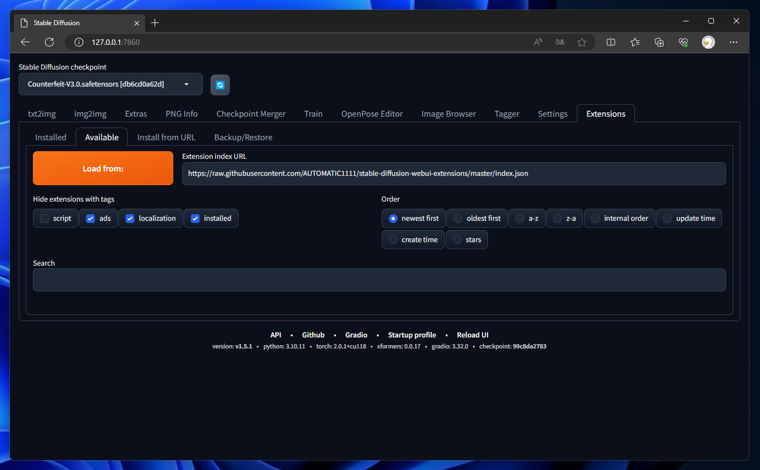Screen dimensions: 760x470
Task: Click the refresh checkpoint list icon
Action: coord(220,85)
